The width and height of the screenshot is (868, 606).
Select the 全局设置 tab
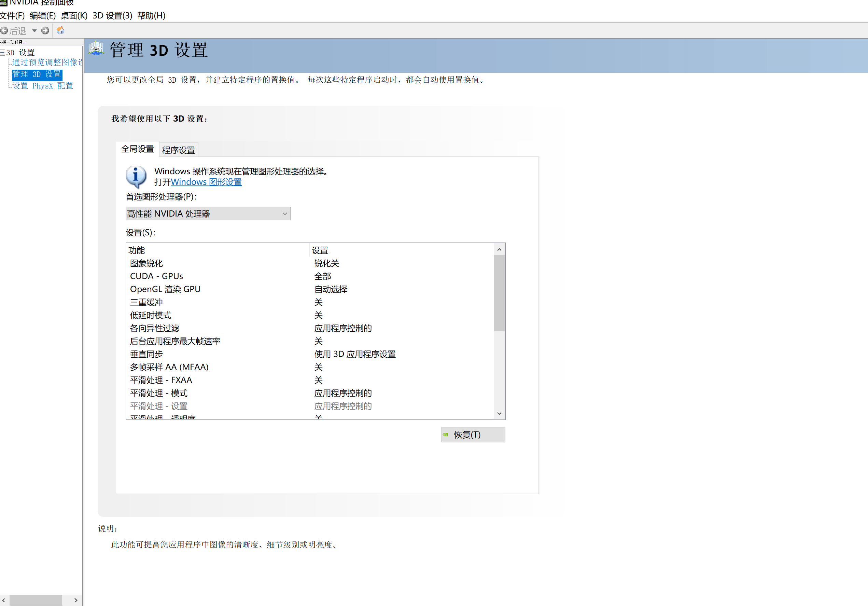(137, 149)
